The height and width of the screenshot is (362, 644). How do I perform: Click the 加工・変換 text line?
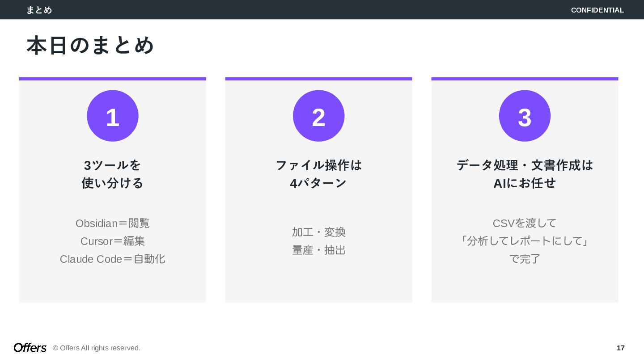(318, 232)
